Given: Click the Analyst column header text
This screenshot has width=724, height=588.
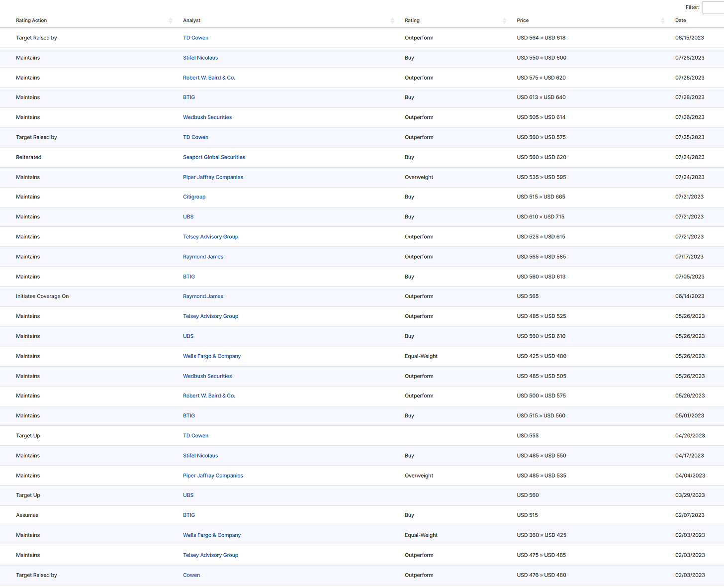Looking at the screenshot, I should [191, 20].
